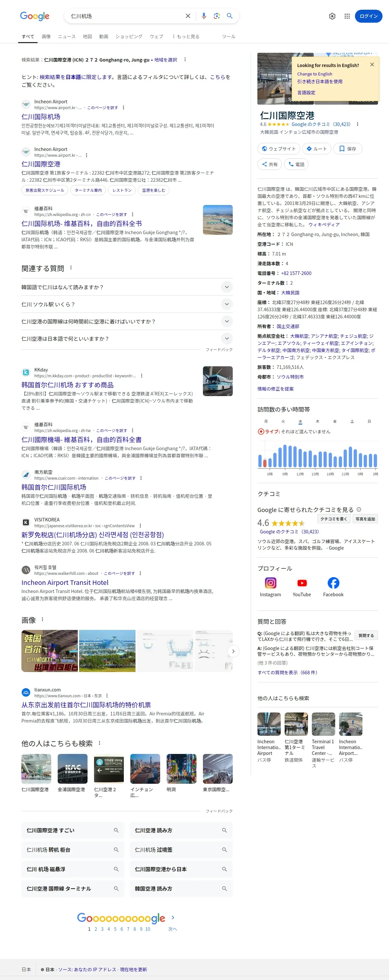Screen dimensions: 389x980
Task: Click in the 仁川机场 search input field
Action: (x=125, y=16)
